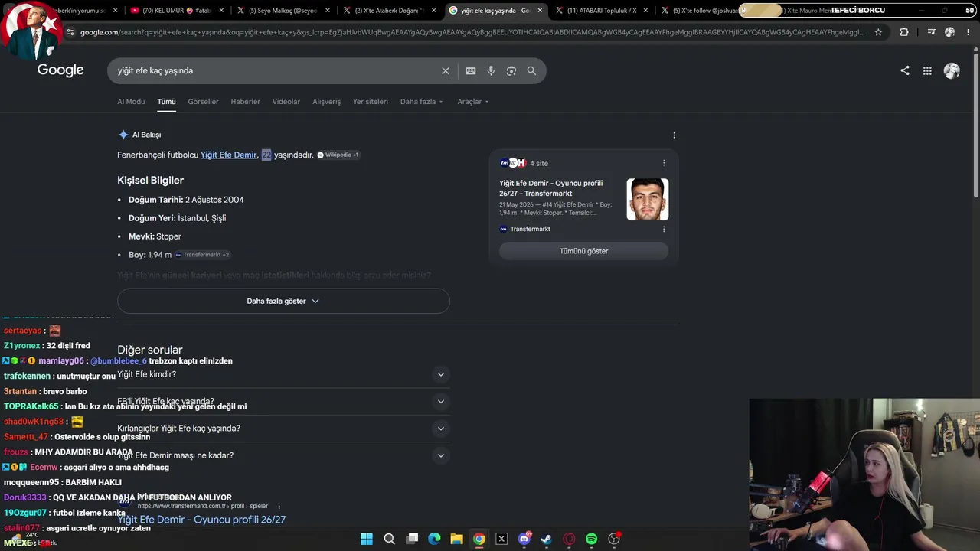Viewport: 980px width, 551px height.
Task: Open Discord from the taskbar
Action: [524, 539]
